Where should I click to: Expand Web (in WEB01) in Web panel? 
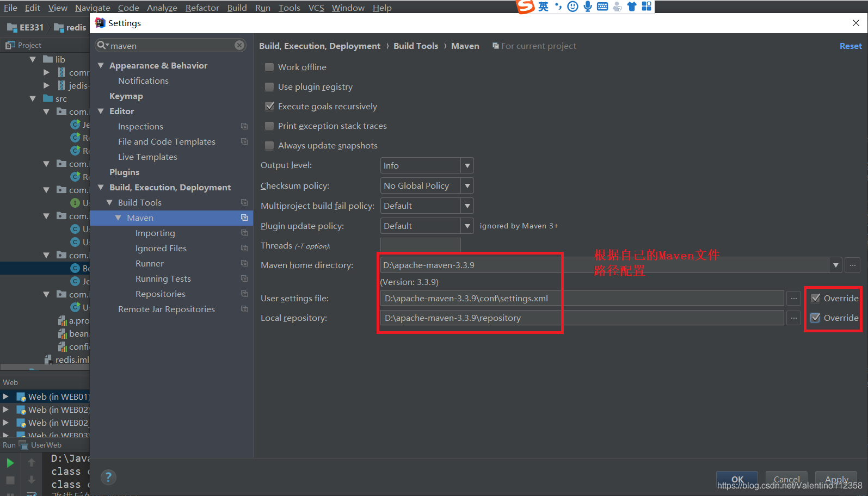[5, 396]
